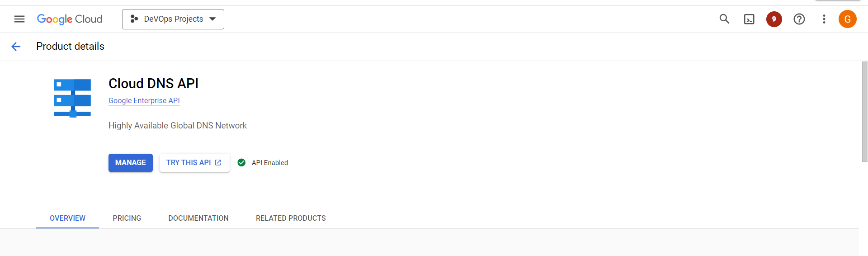
Task: Click the Cloud DNS API product logo
Action: click(72, 98)
